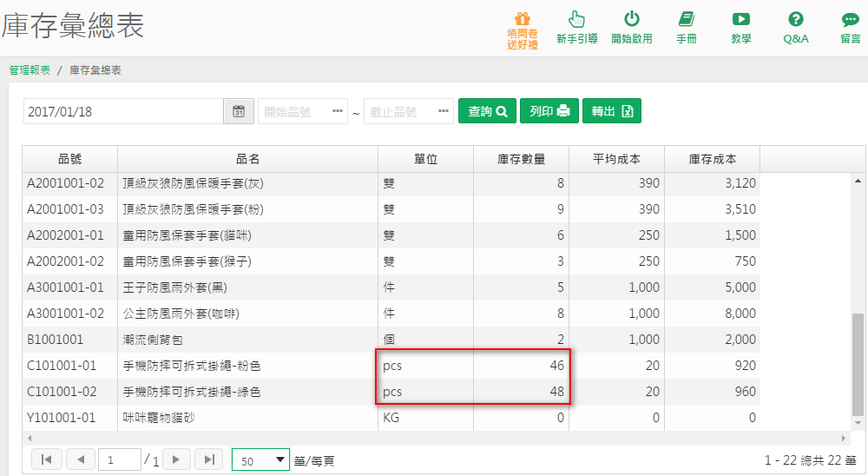
Task: Click the page number input field
Action: (x=119, y=459)
